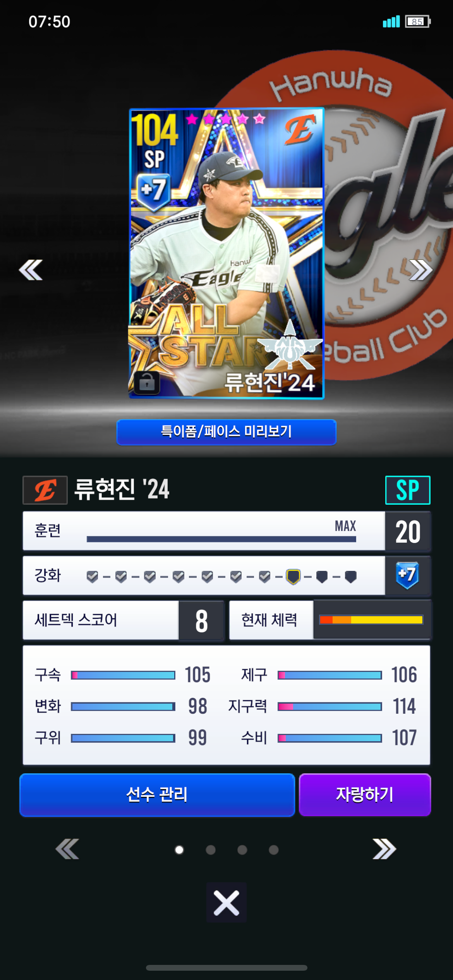Tap the highlighted eighth 강화 step marker
This screenshot has height=980, width=453.
click(x=293, y=577)
